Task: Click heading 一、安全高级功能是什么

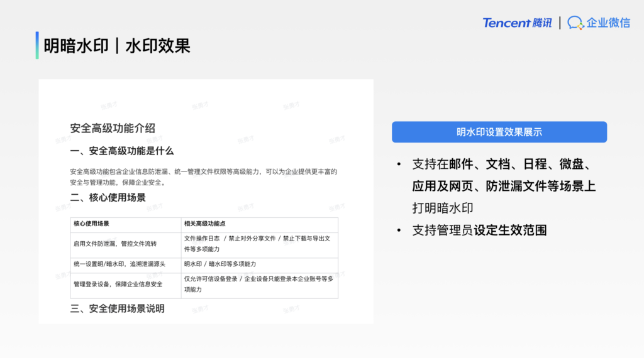Action: [122, 151]
